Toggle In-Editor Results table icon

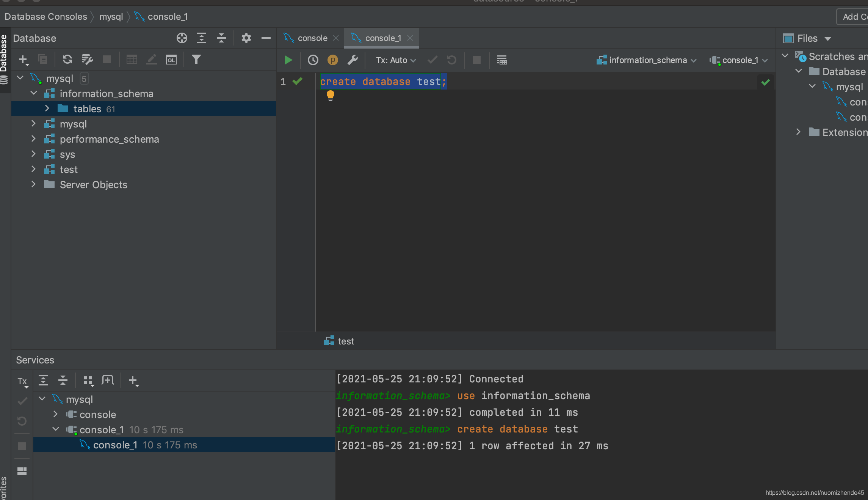point(502,60)
